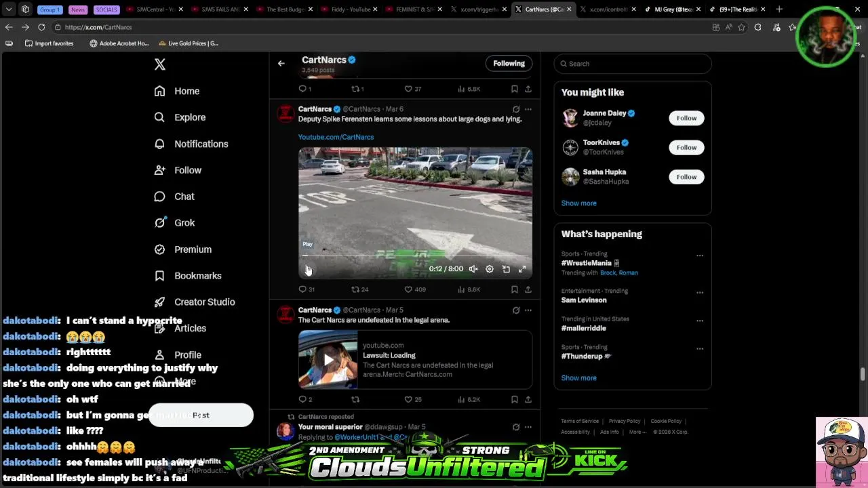The width and height of the screenshot is (868, 488).
Task: Open Premium in the sidebar
Action: 183,249
